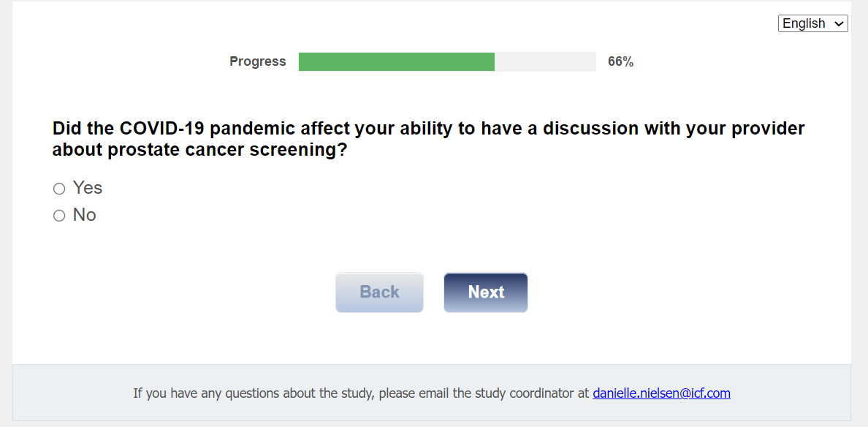Click the "Yes" answer label text
The image size is (868, 427).
pos(88,188)
